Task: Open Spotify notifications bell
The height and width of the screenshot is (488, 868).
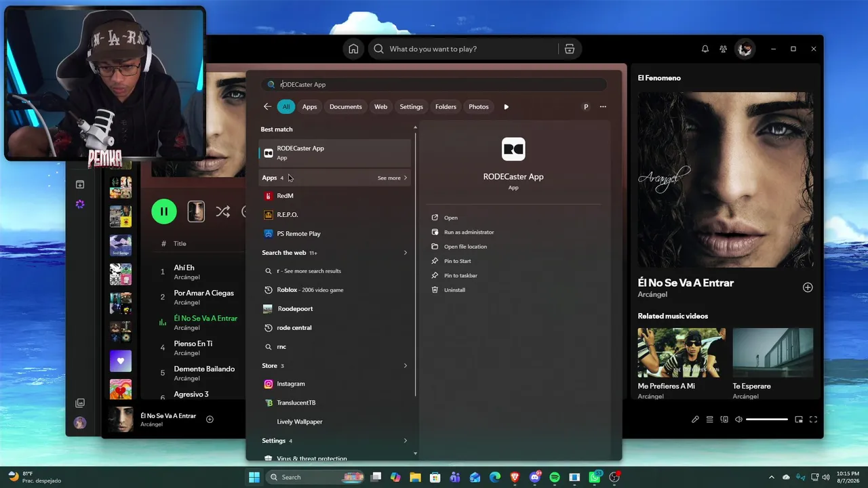Action: click(x=705, y=49)
